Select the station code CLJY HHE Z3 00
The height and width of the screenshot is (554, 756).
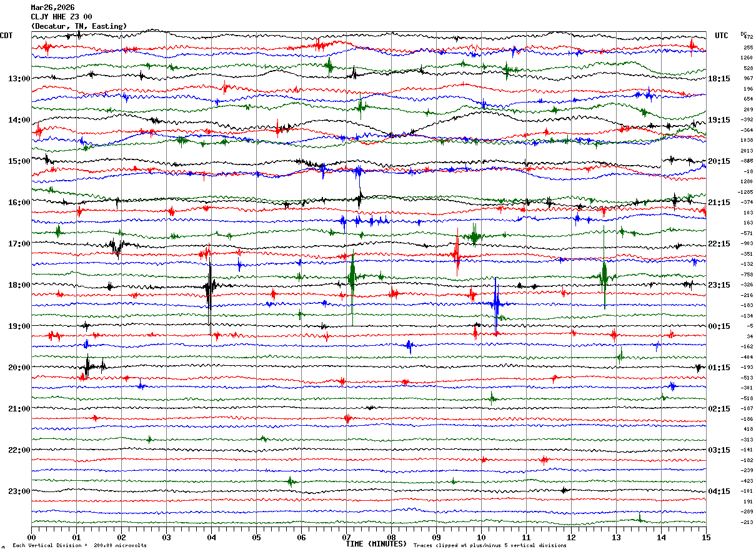pos(61,17)
